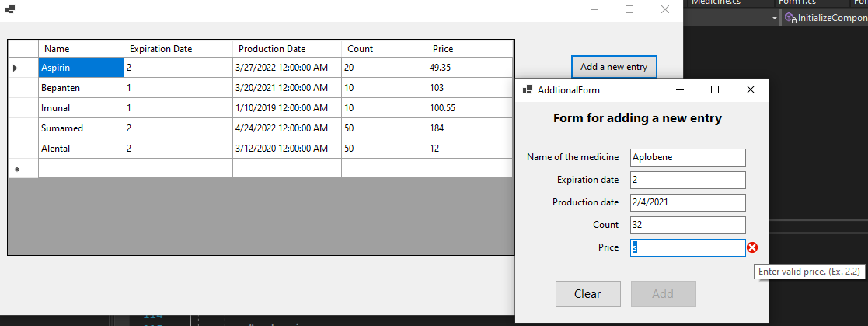The width and height of the screenshot is (868, 326).
Task: Focus the Name of the medicine field
Action: 688,157
